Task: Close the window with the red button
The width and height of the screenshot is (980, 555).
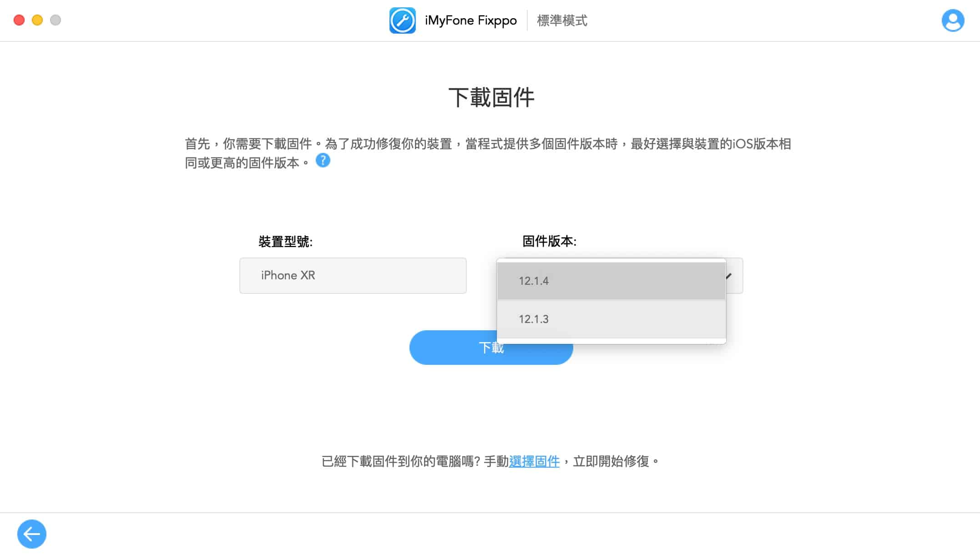Action: click(x=19, y=20)
